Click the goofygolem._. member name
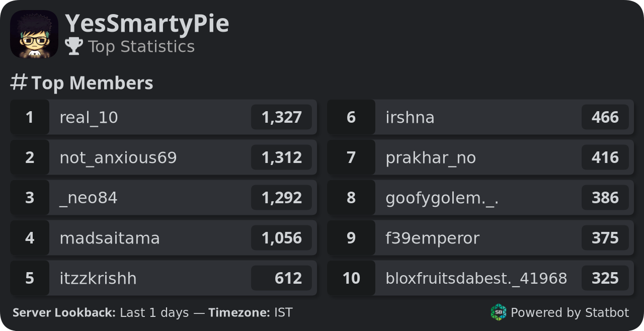This screenshot has width=644, height=331. [442, 198]
